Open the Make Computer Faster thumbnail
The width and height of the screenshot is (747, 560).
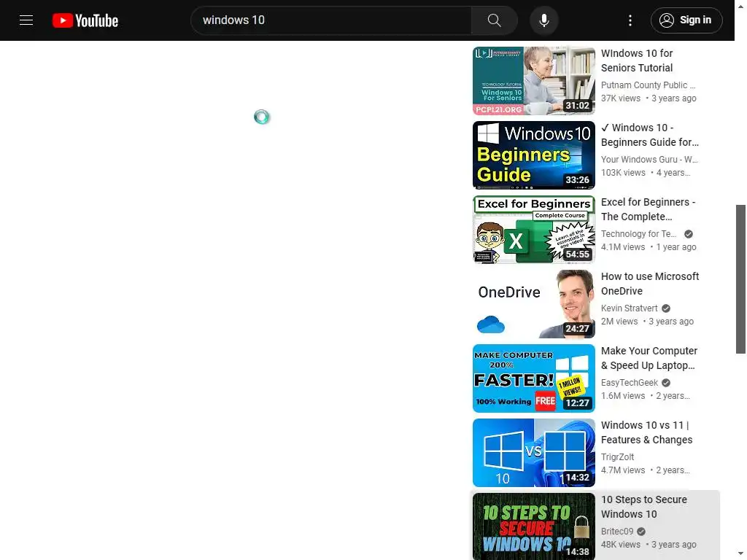533,378
